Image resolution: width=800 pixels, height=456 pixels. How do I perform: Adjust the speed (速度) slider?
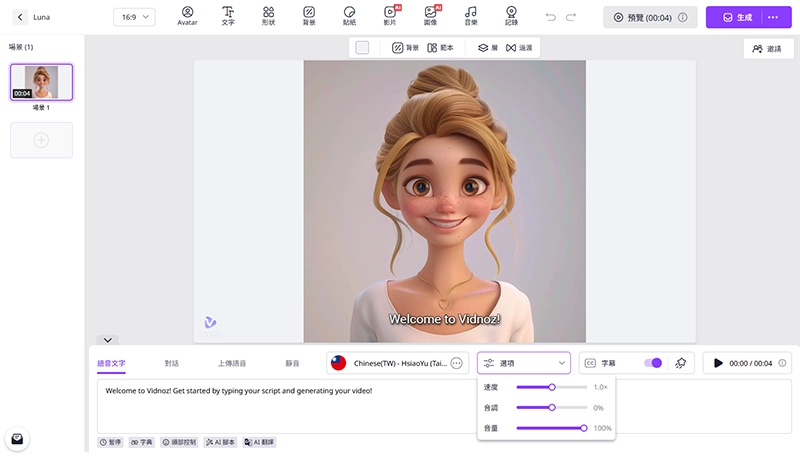552,387
